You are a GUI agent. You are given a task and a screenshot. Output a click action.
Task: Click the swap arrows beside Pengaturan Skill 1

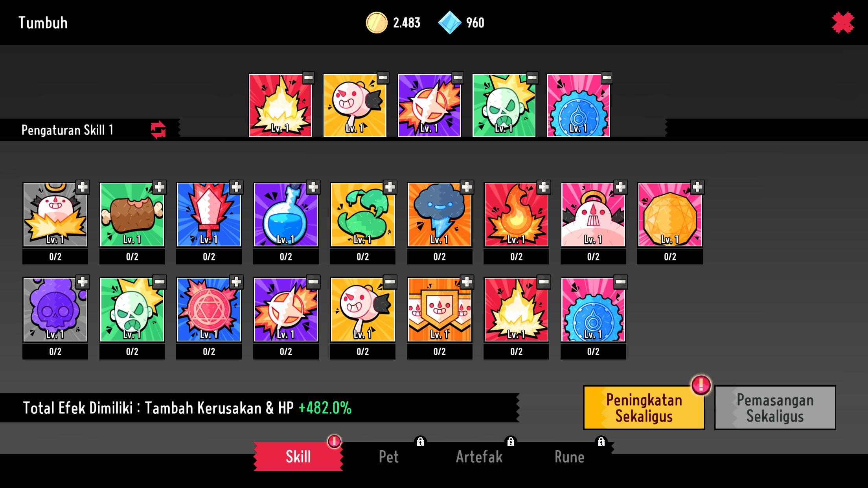(158, 130)
